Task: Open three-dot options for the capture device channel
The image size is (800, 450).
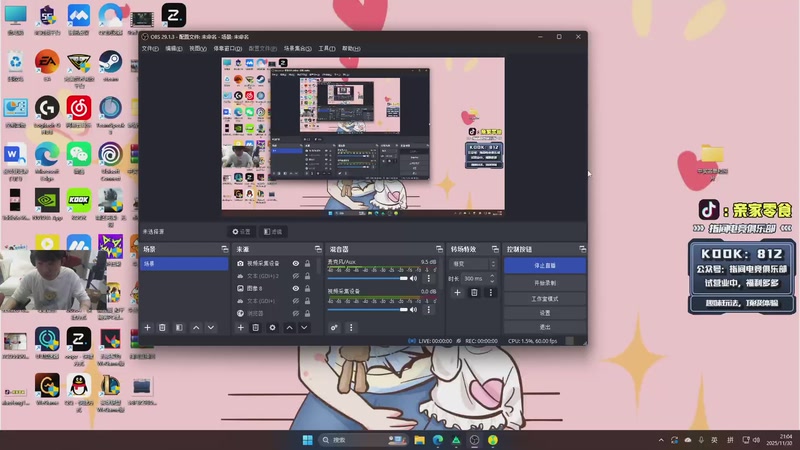Action: [x=429, y=309]
